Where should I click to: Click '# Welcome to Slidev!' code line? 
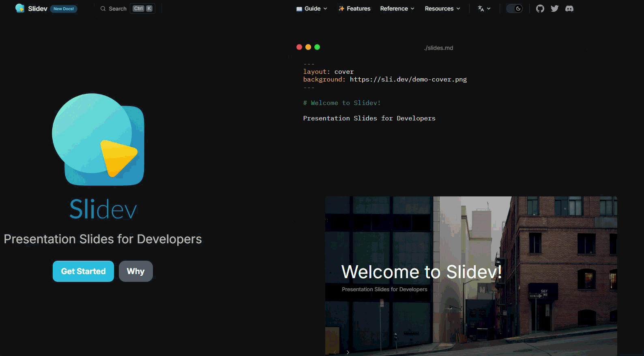(341, 103)
